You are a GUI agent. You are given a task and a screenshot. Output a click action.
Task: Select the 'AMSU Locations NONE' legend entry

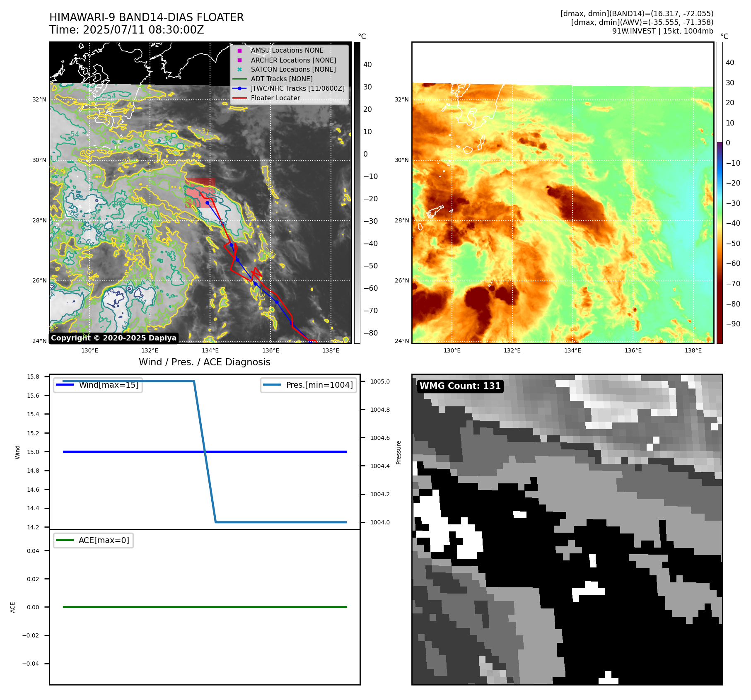(287, 51)
